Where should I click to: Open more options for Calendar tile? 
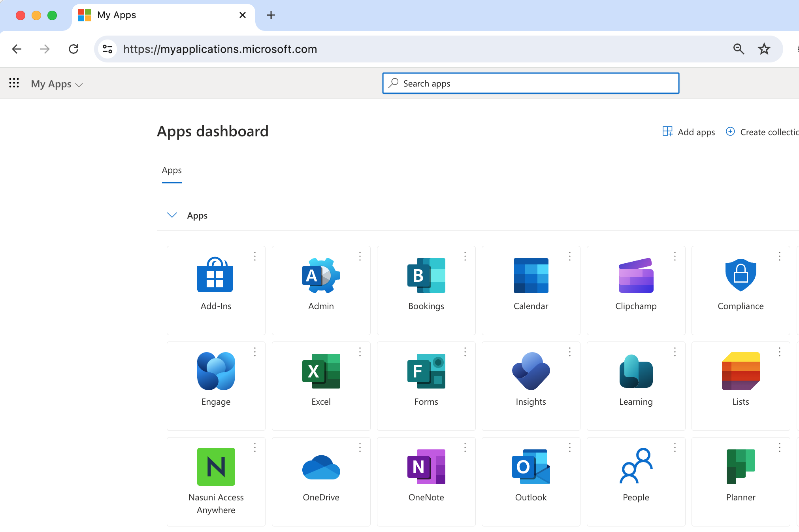(570, 257)
